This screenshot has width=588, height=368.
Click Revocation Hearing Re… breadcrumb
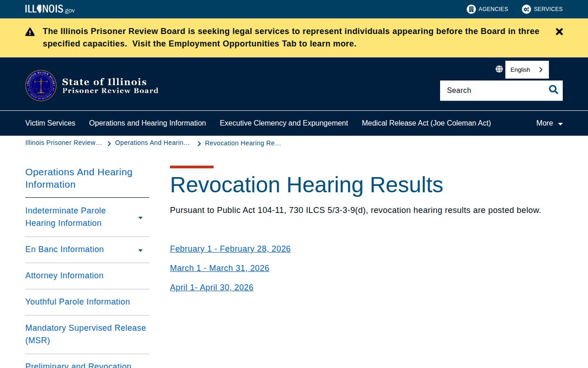[x=243, y=143]
